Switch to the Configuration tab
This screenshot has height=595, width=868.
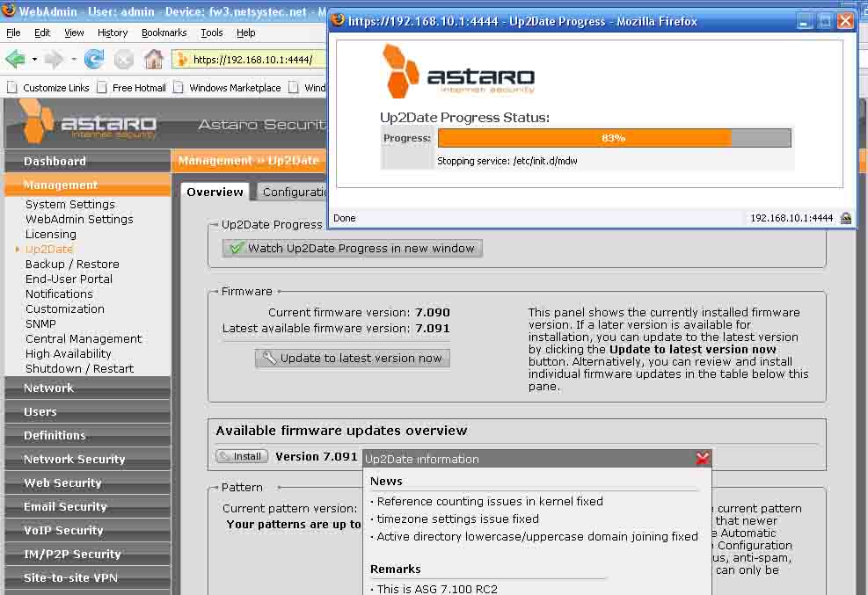coord(291,192)
